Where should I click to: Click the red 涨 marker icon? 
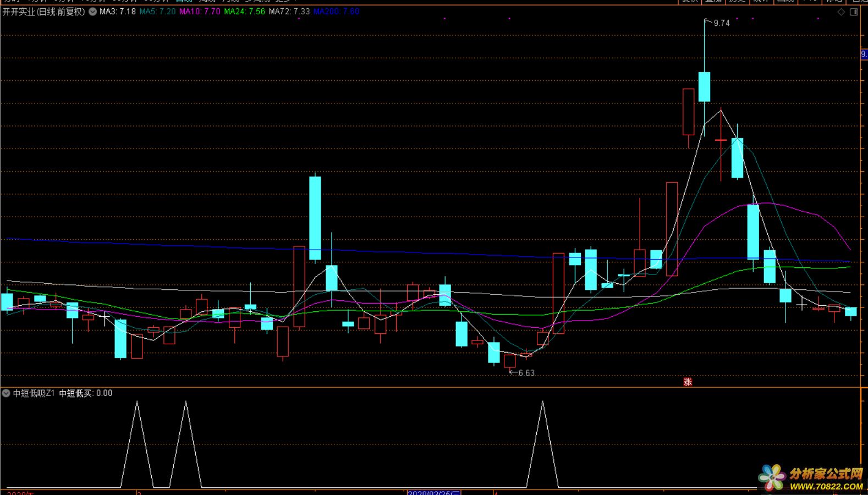coord(688,382)
